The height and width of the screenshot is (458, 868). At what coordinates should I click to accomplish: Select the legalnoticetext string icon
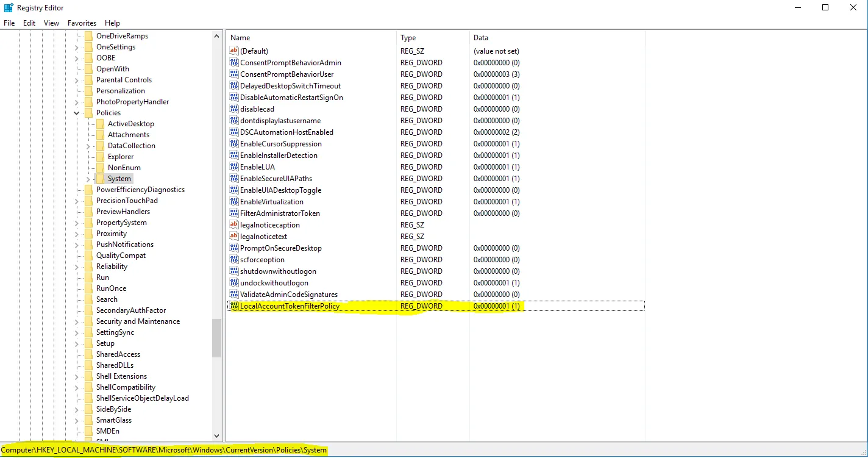(234, 237)
